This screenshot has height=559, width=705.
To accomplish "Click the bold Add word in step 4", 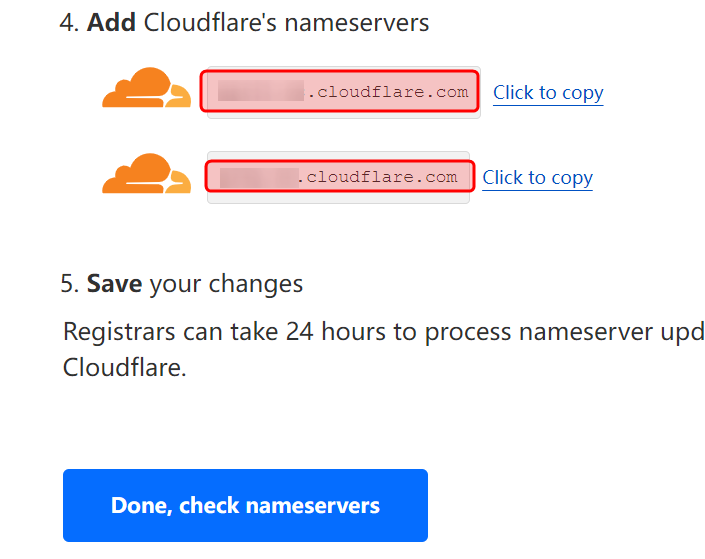I will tap(111, 22).
